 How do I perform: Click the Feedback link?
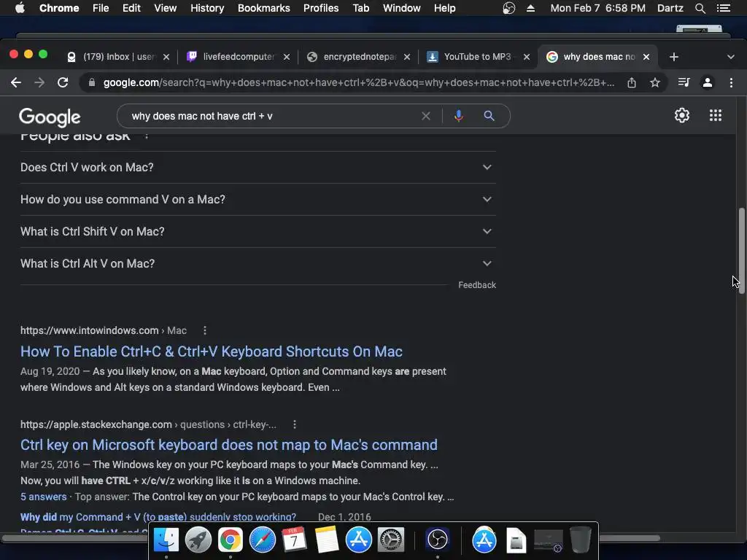pos(477,285)
